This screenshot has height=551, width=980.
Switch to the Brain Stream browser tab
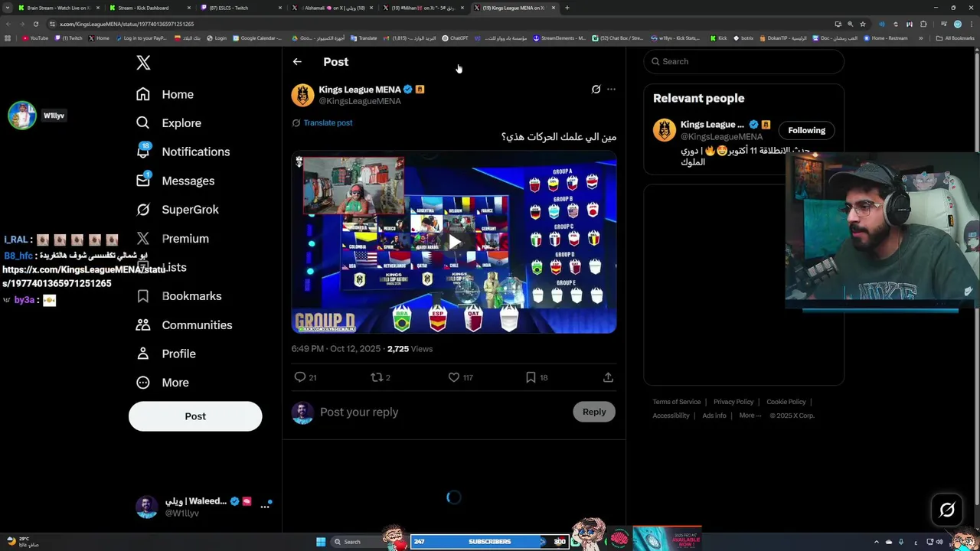click(58, 8)
